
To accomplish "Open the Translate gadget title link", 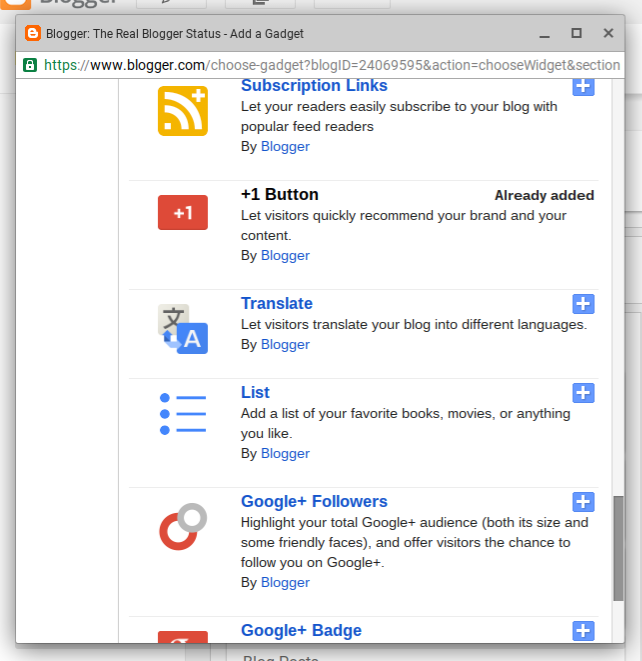I will point(277,304).
